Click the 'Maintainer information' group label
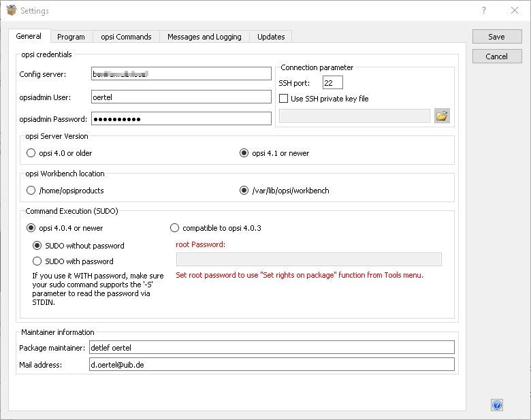Viewport: 531px width, 420px height. [58, 332]
